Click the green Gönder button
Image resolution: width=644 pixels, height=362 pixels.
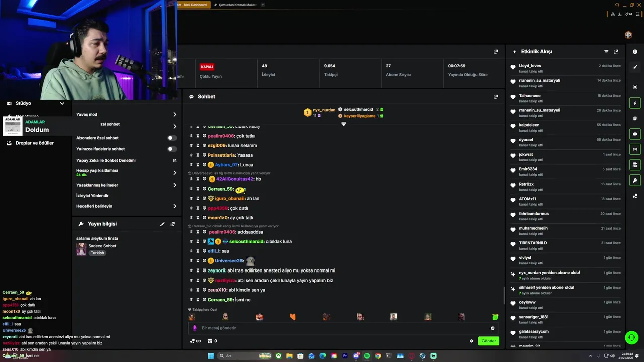pyautogui.click(x=489, y=341)
